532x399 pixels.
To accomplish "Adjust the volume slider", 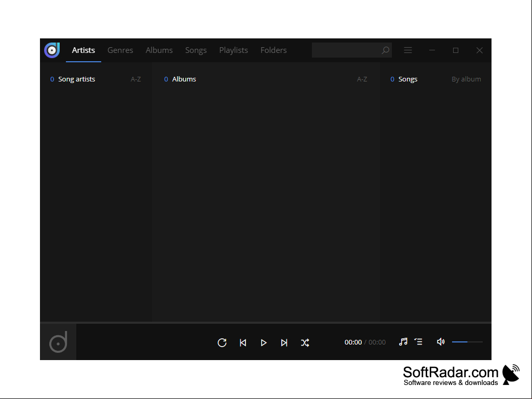I will pyautogui.click(x=467, y=342).
